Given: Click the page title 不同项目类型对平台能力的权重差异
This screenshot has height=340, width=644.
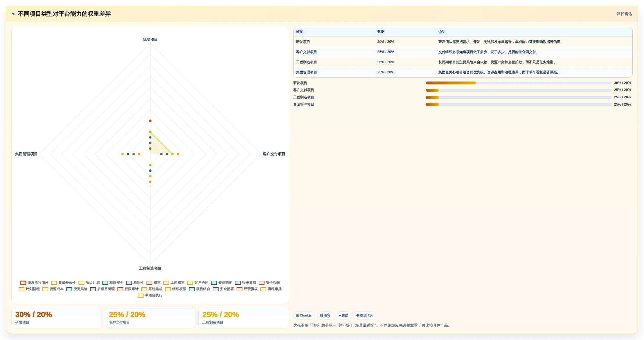Looking at the screenshot, I should point(64,14).
